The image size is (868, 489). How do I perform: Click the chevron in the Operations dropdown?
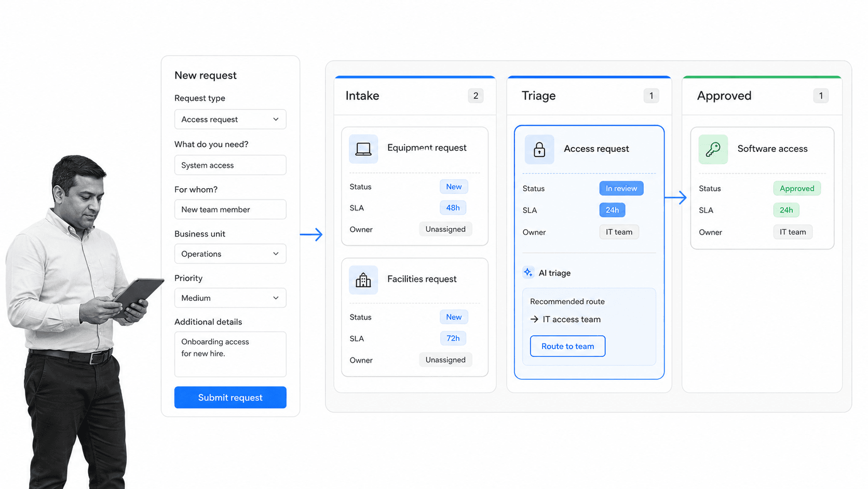276,254
